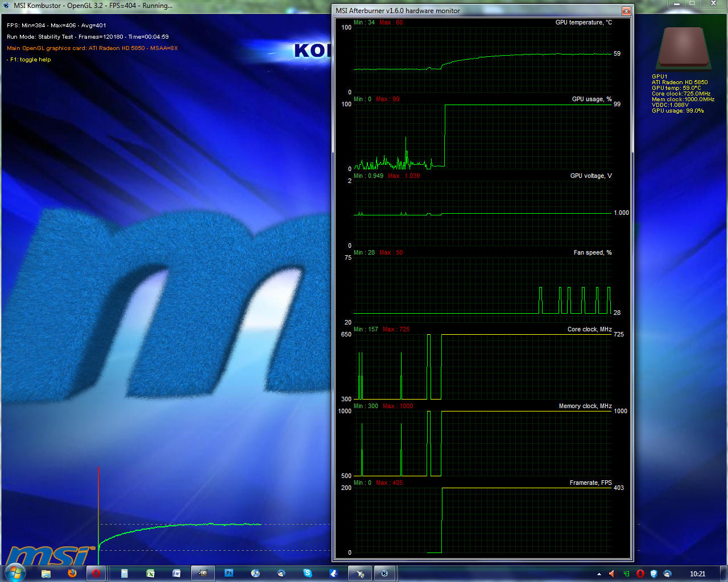Open iTunes from the taskbar
728x582 pixels.
tap(255, 573)
